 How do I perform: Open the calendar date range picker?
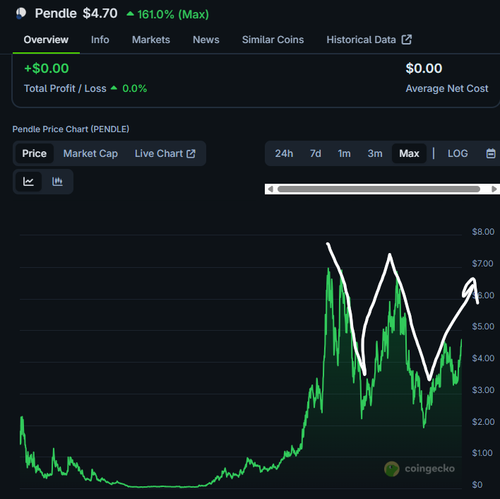(491, 153)
